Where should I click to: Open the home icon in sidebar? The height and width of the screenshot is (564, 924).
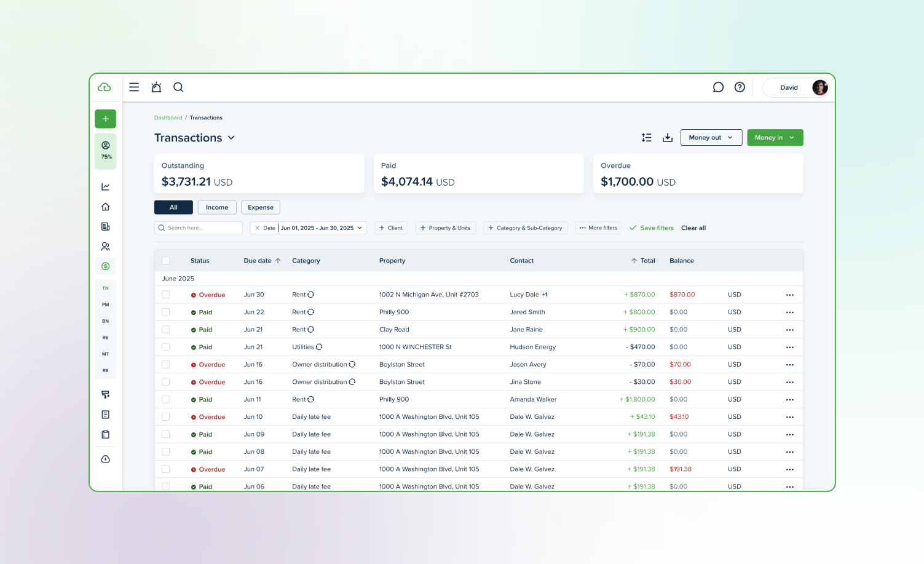tap(105, 207)
